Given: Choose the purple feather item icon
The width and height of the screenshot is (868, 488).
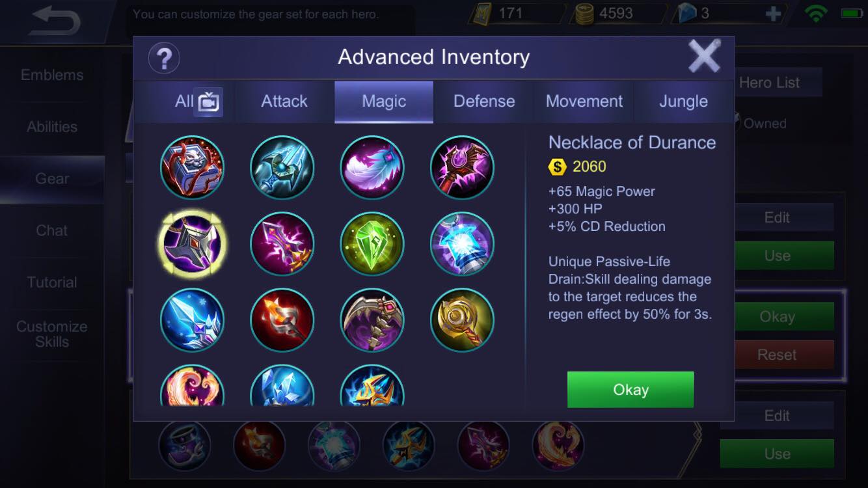Looking at the screenshot, I should point(372,167).
